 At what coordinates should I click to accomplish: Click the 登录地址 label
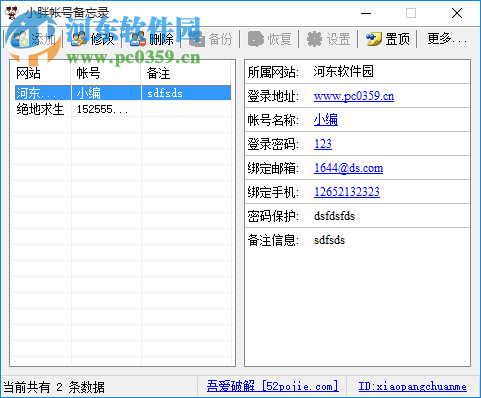click(x=273, y=96)
